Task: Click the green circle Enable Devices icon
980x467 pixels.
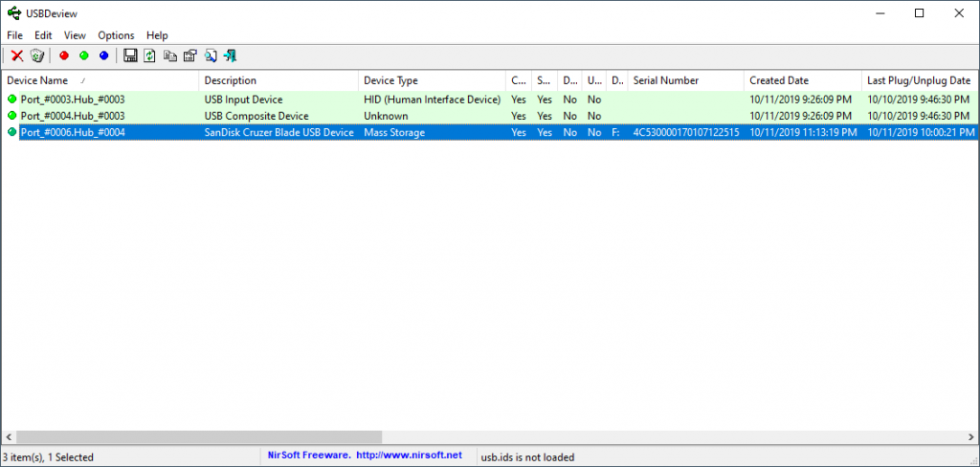Action: pyautogui.click(x=84, y=56)
